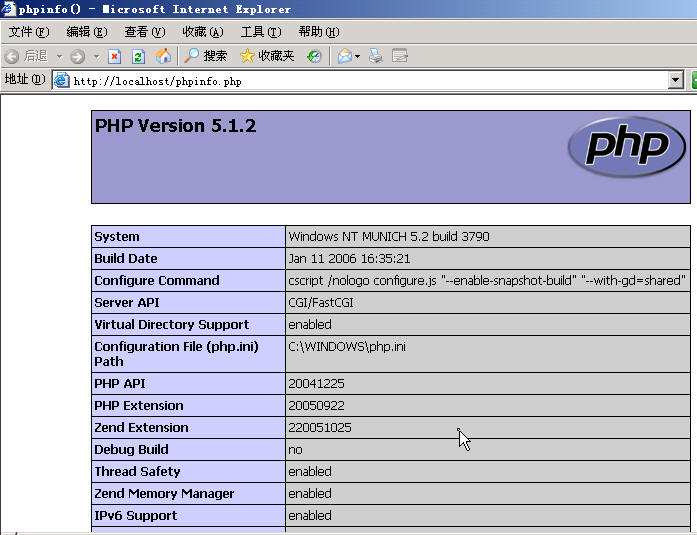
Task: Open the Search (搜索) toolbar button
Action: [205, 56]
